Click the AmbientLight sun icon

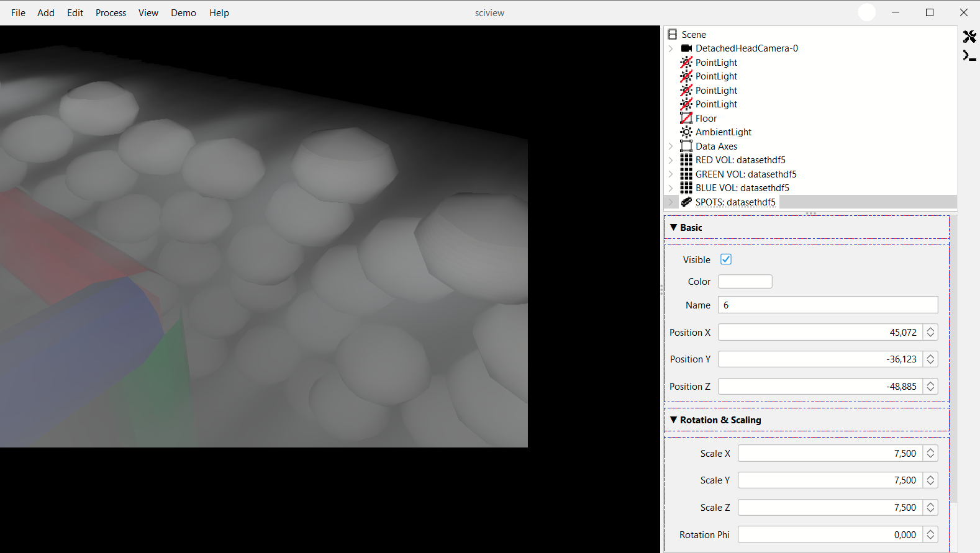click(686, 132)
